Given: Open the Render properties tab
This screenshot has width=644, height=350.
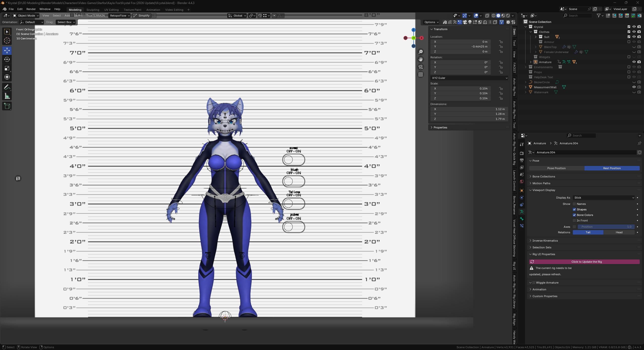Looking at the screenshot, I should point(522,153).
